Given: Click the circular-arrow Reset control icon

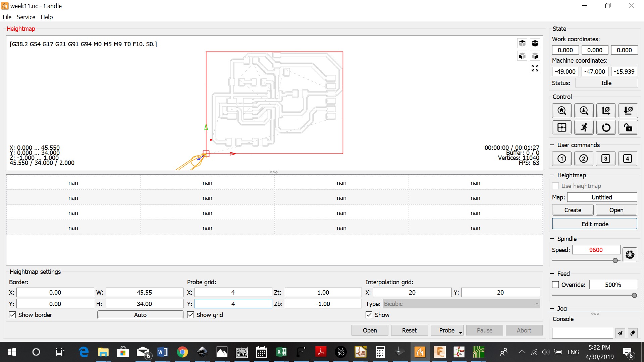Looking at the screenshot, I should tap(606, 127).
